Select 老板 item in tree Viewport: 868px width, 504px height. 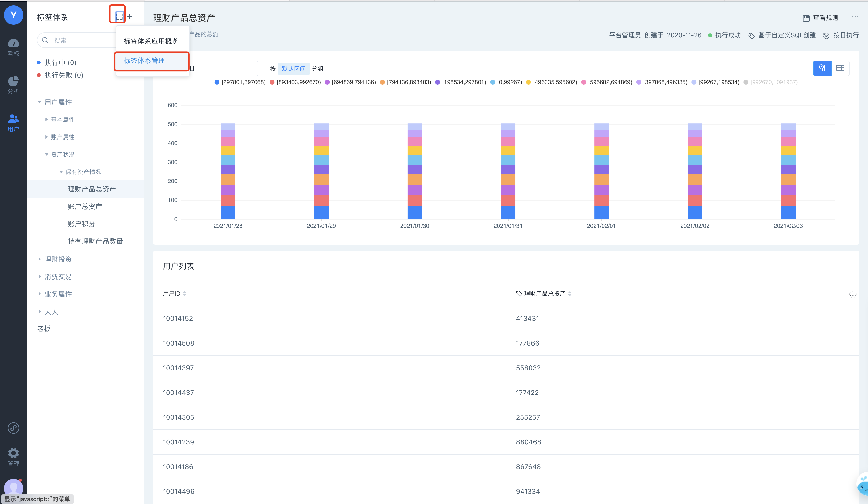(44, 328)
